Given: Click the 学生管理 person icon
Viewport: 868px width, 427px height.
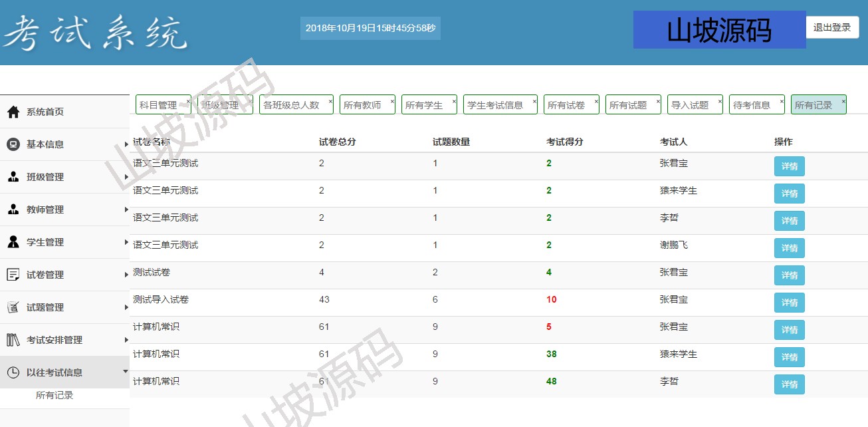Looking at the screenshot, I should pos(13,242).
